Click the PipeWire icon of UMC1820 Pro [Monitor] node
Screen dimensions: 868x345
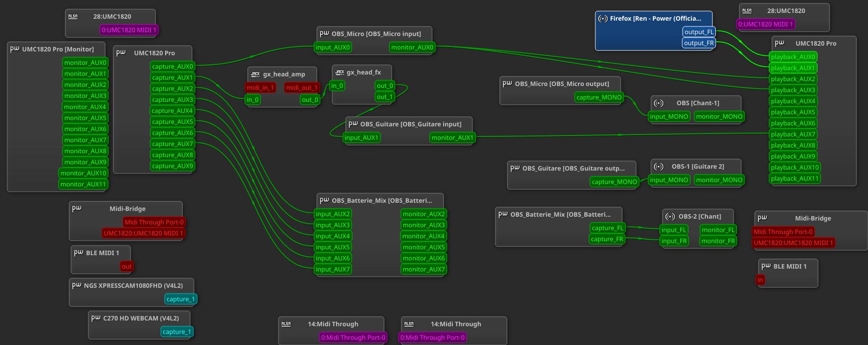[x=15, y=49]
